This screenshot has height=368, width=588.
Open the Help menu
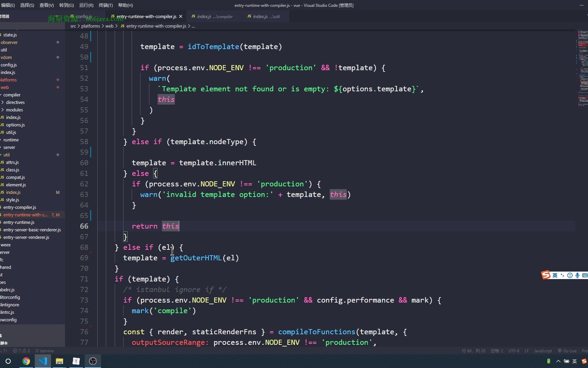125,5
